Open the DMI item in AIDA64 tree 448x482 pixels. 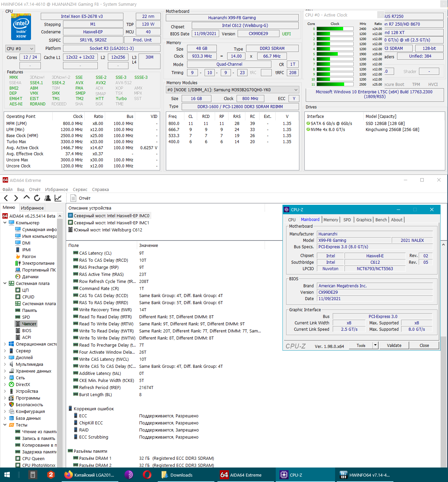[23, 243]
